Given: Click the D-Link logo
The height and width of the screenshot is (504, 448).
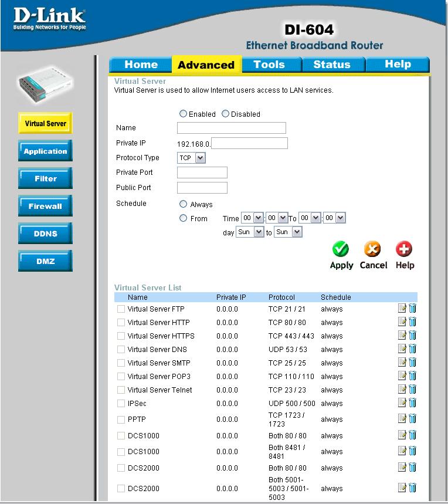Looking at the screenshot, I should [x=50, y=19].
